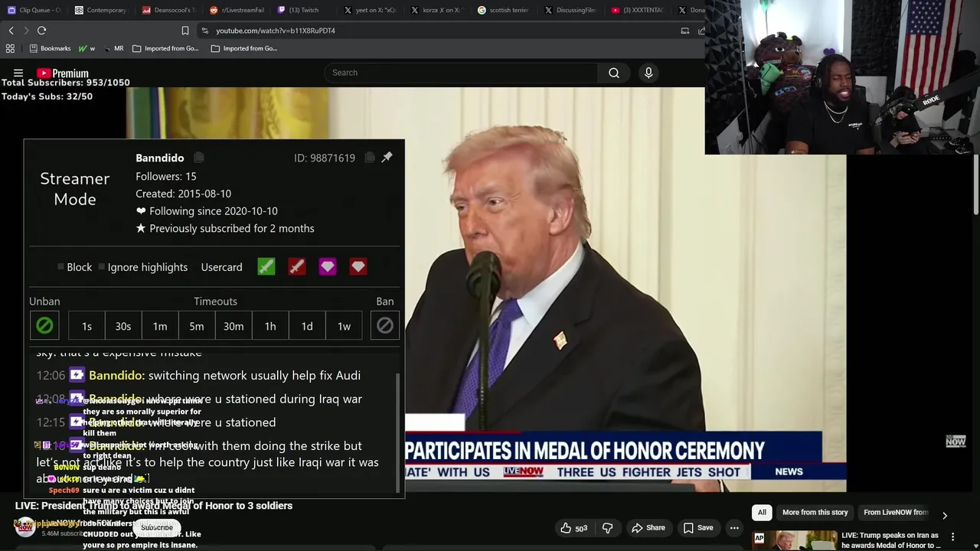The image size is (980, 551).
Task: Go to YouTube Premium home logo
Action: click(x=63, y=73)
